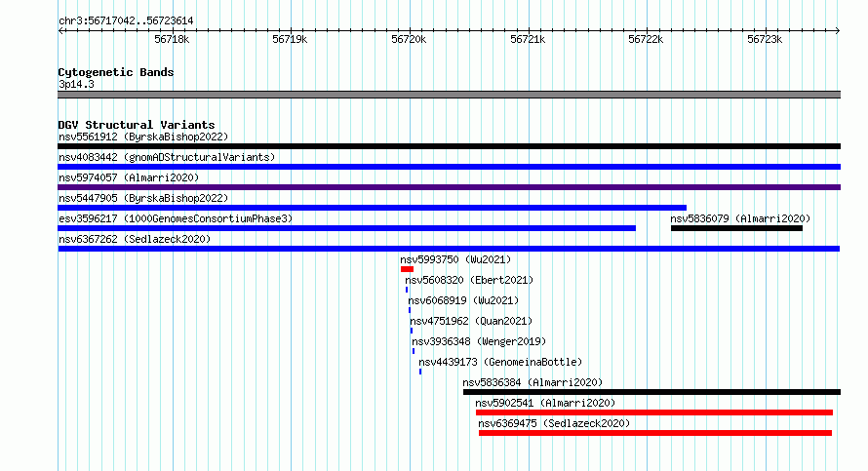Select the tiny blue mark under nsv4751962
The width and height of the screenshot is (868, 471).
pyautogui.click(x=412, y=331)
